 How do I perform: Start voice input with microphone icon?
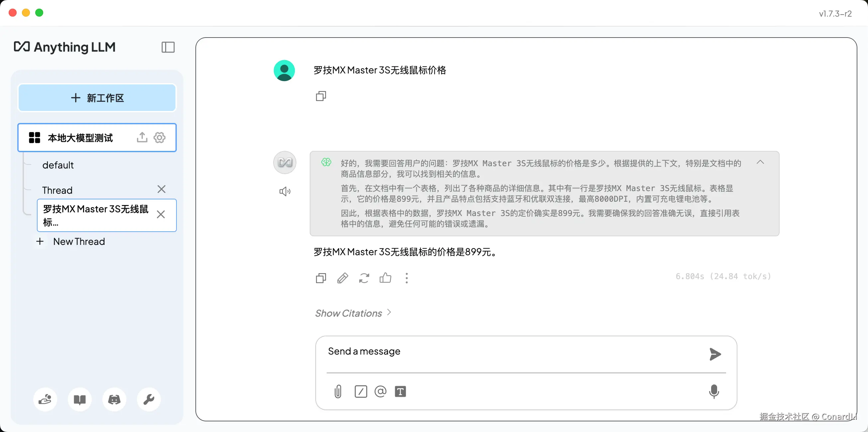pos(714,391)
